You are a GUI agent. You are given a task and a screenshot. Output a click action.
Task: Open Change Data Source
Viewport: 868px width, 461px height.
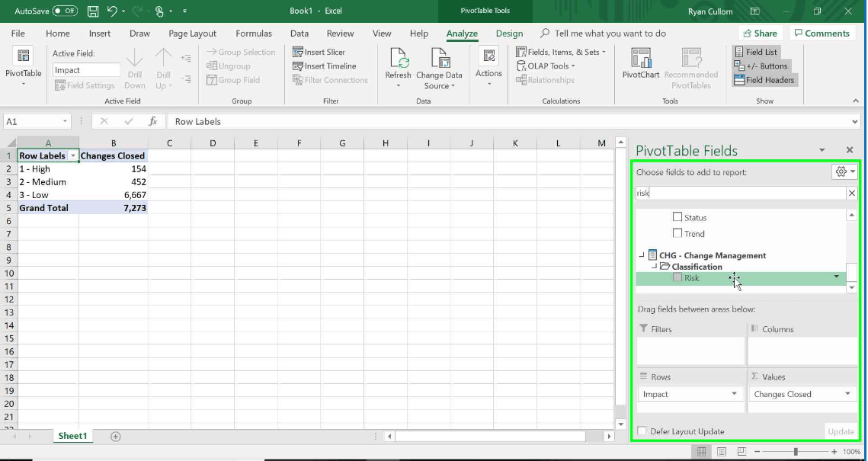[x=439, y=69]
